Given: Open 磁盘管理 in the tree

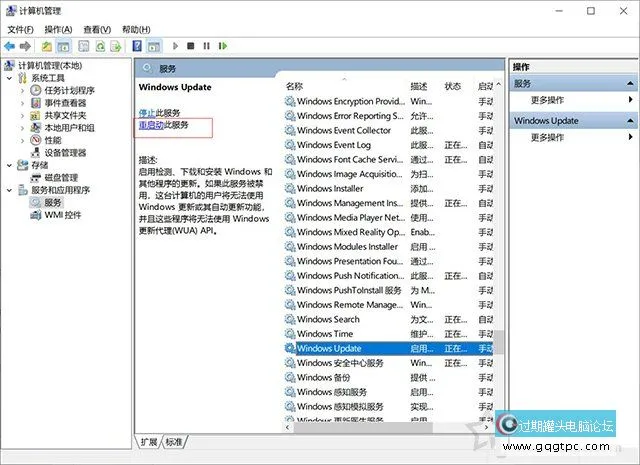Looking at the screenshot, I should pyautogui.click(x=61, y=178).
